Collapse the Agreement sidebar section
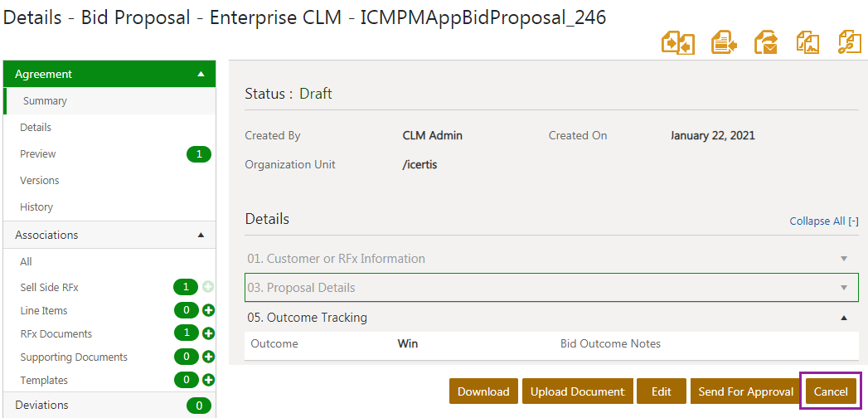The image size is (868, 418). [201, 75]
